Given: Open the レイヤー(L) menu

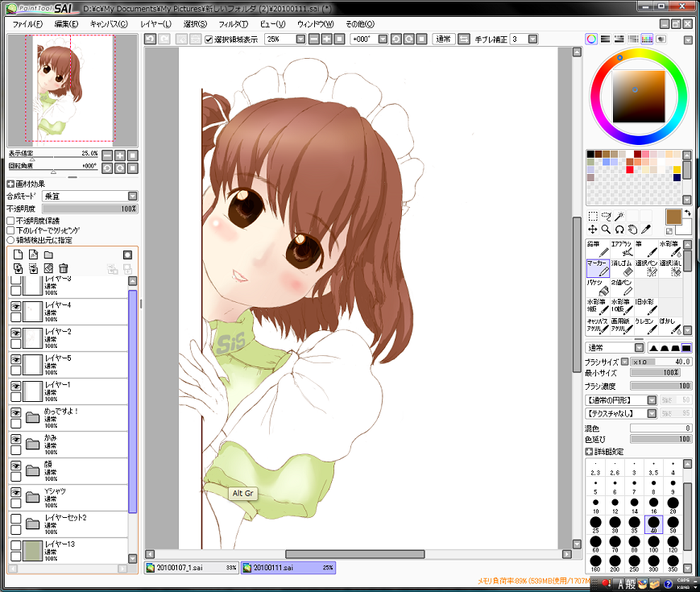Looking at the screenshot, I should [155, 24].
